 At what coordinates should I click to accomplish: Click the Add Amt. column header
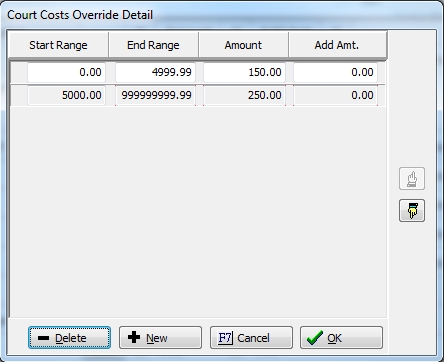(337, 45)
